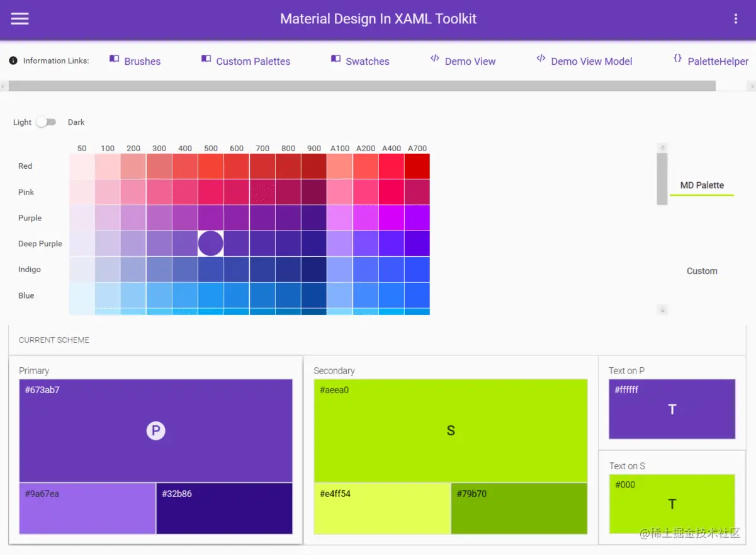Viewport: 756px width, 555px height.
Task: Click the palette scrollbar up arrow
Action: (662, 148)
